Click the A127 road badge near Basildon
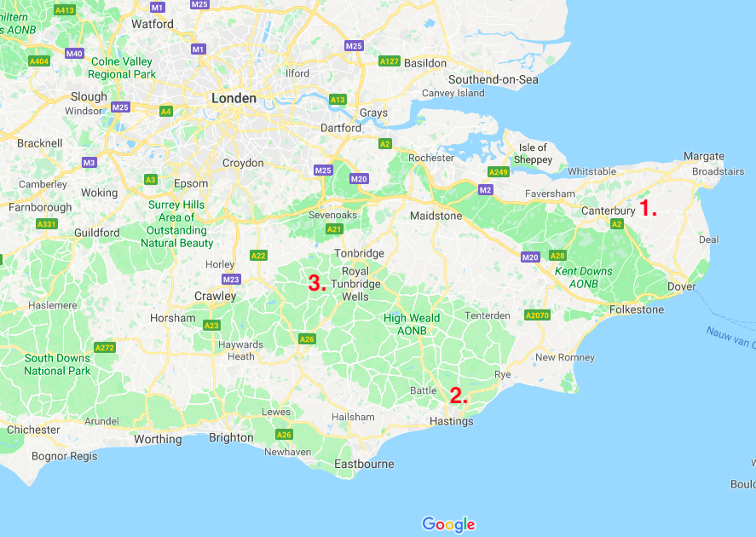 [390, 61]
